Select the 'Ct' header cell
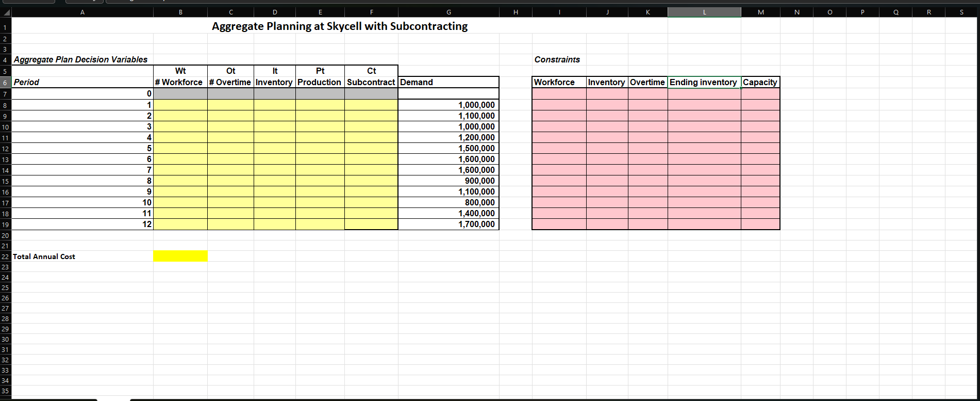The image size is (980, 401). click(x=371, y=71)
